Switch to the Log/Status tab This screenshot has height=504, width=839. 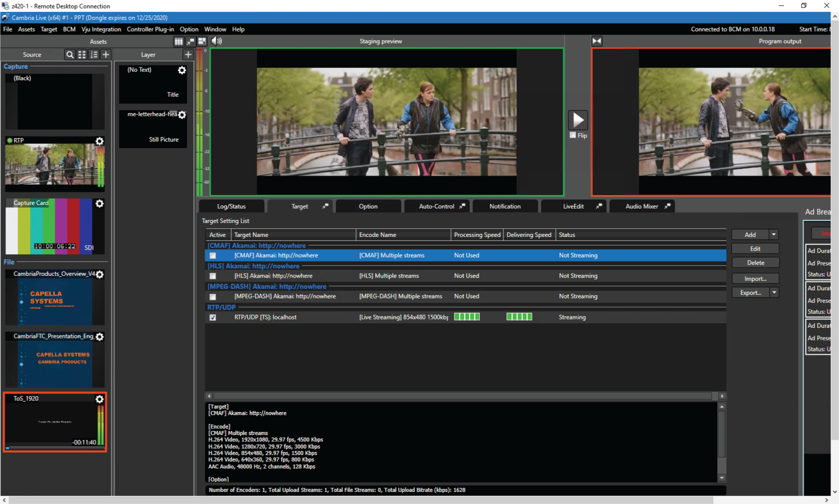[231, 206]
